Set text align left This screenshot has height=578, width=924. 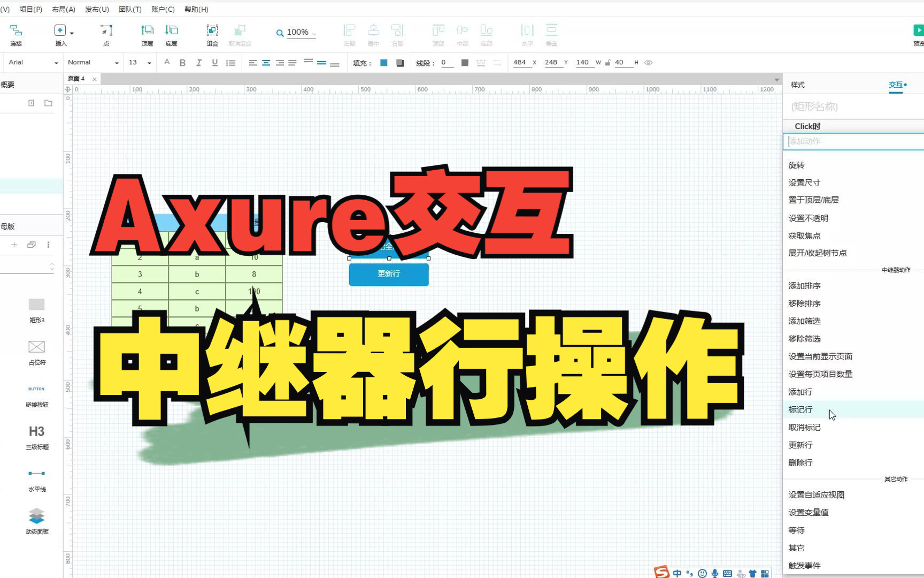coord(253,63)
